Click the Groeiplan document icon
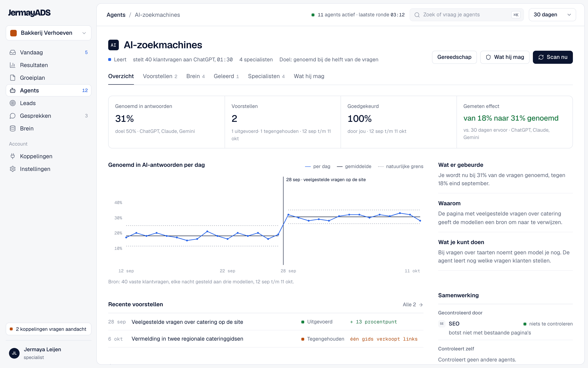Viewport: 588px width, 368px height. [13, 78]
